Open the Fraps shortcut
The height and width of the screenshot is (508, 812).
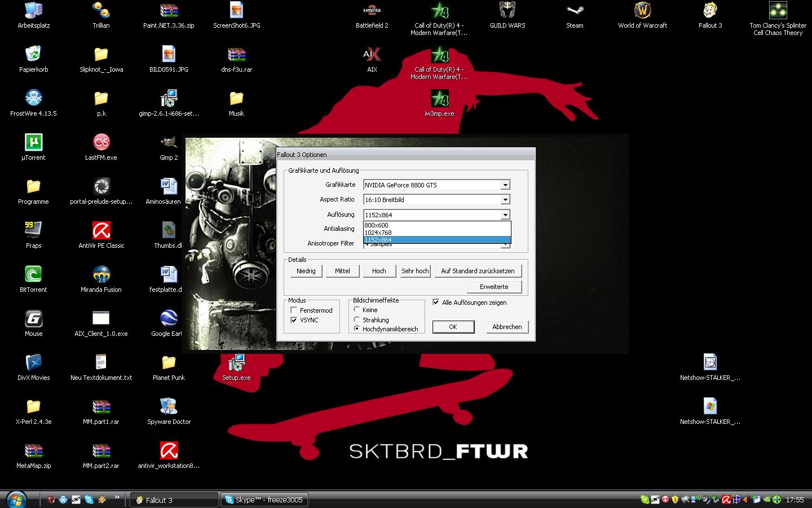33,235
